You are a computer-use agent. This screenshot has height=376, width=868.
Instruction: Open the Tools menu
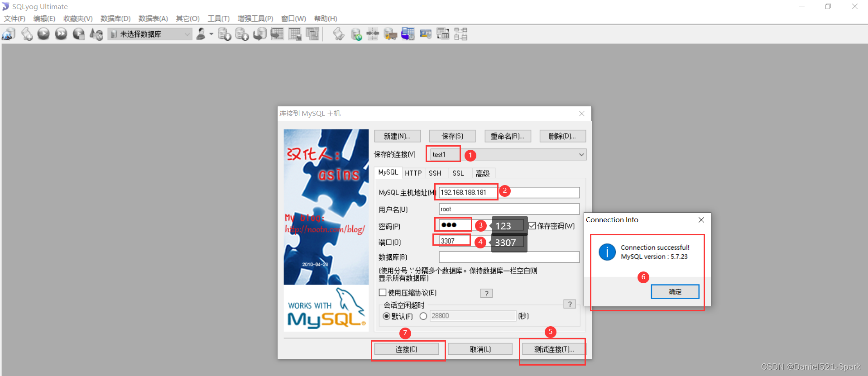[219, 19]
